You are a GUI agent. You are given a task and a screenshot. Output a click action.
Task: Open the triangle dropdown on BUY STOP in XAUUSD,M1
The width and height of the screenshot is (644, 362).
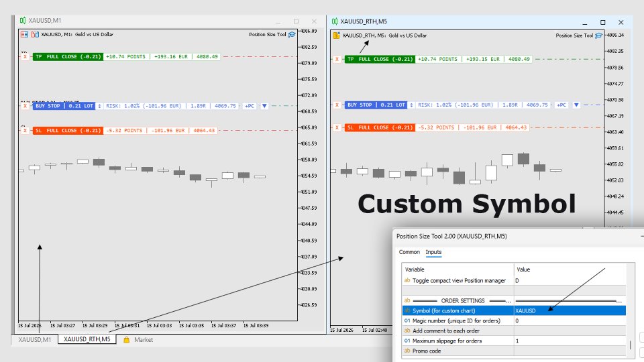[x=264, y=106]
